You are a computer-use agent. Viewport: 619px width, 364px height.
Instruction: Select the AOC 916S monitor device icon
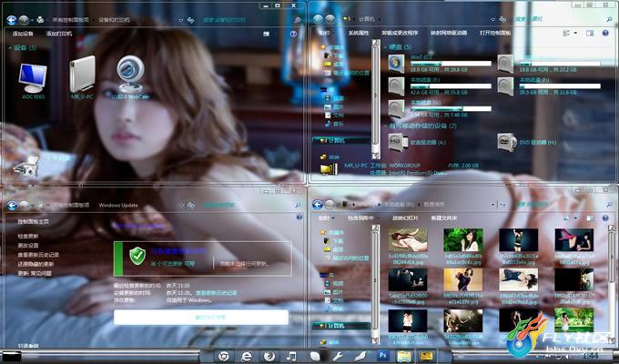pos(33,78)
